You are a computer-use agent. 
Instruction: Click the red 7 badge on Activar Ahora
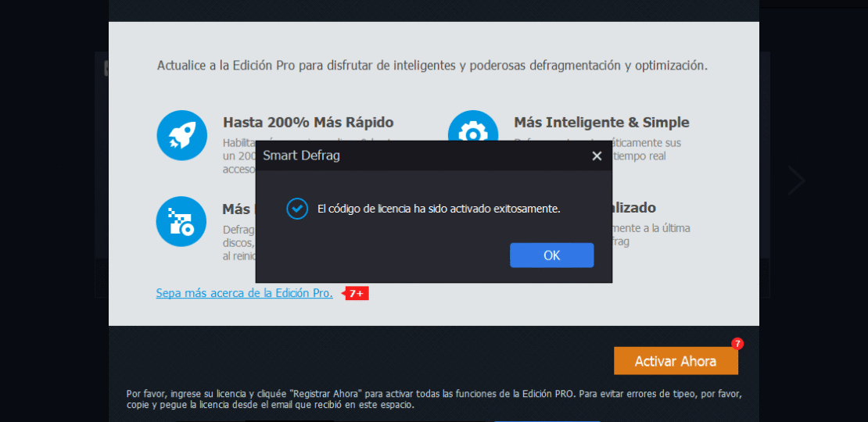737,344
